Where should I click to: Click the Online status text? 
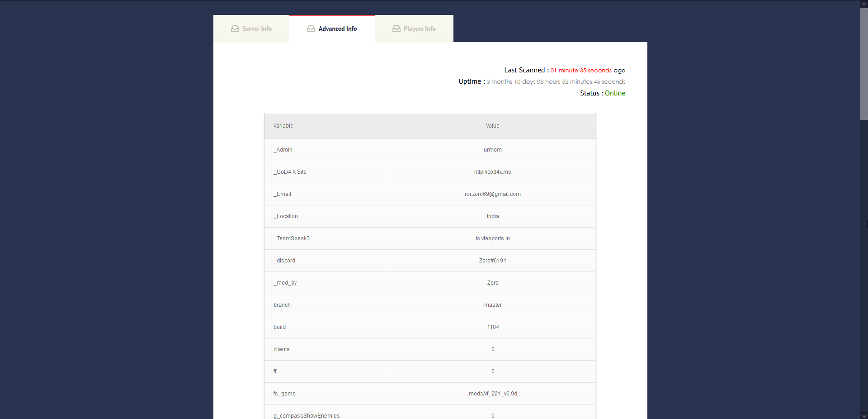pyautogui.click(x=615, y=93)
